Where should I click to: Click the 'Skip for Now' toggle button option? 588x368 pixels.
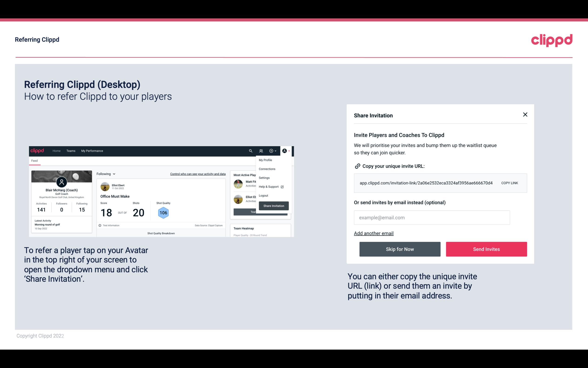[x=400, y=249]
